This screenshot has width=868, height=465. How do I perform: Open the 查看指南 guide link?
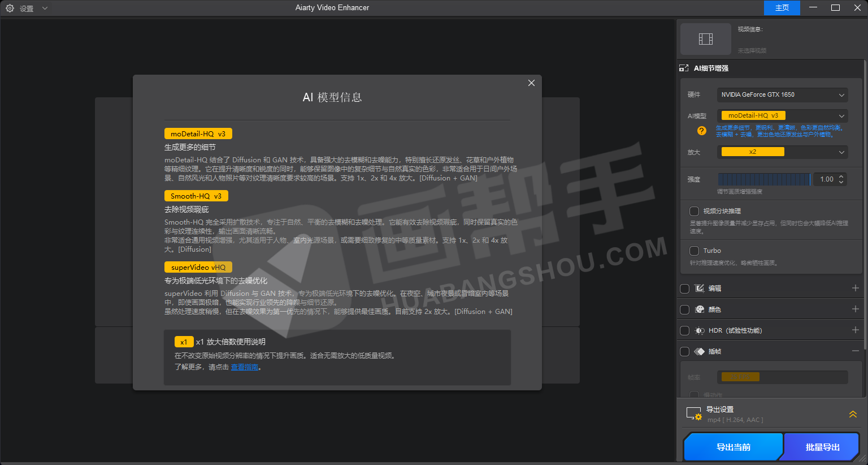[245, 367]
